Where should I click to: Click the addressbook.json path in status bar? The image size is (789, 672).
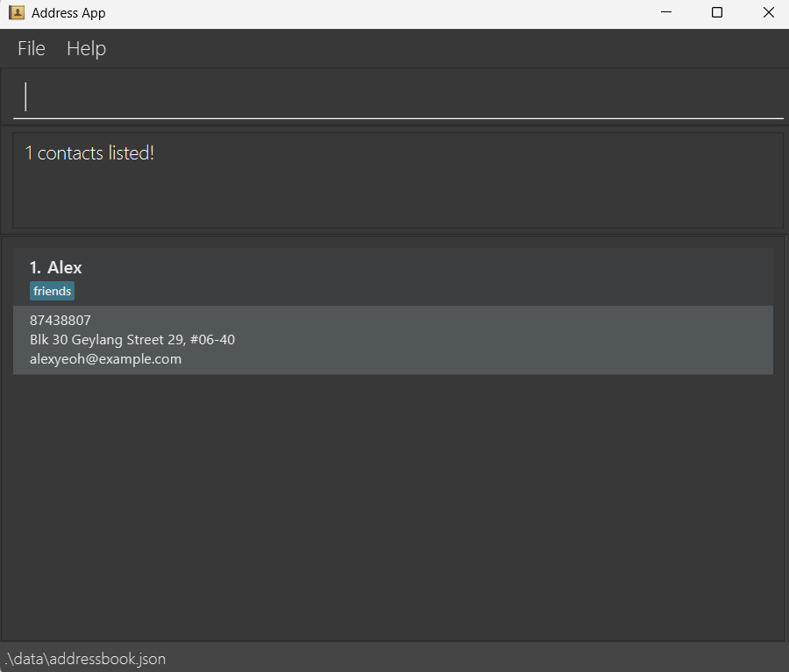coord(86,659)
